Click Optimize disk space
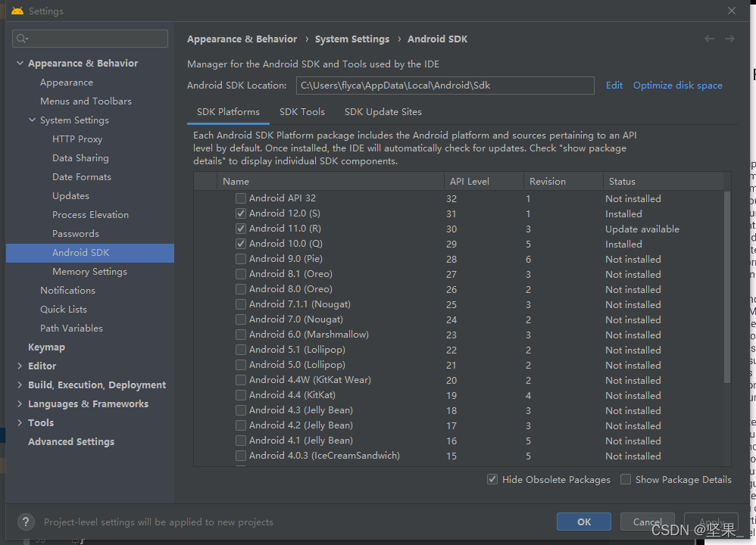 click(x=676, y=85)
